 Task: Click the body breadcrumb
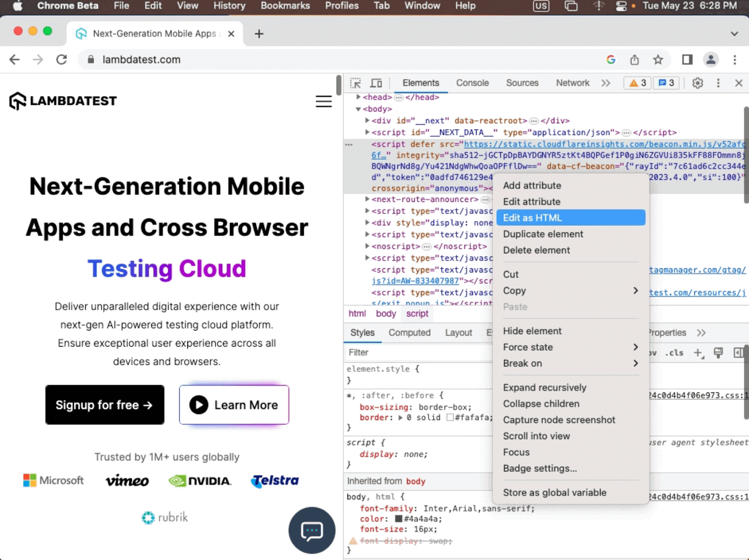pyautogui.click(x=386, y=314)
